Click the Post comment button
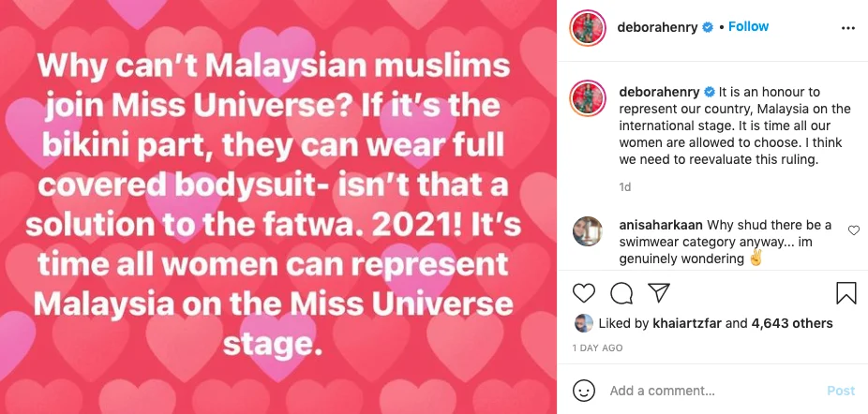 pyautogui.click(x=841, y=391)
